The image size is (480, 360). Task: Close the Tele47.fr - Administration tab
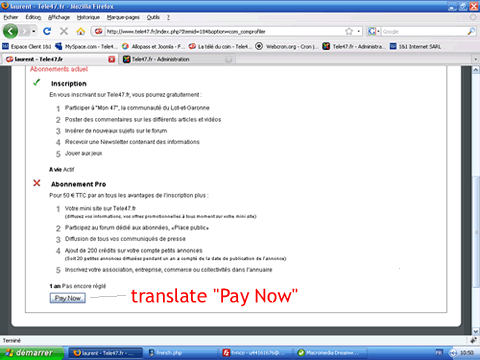click(229, 59)
